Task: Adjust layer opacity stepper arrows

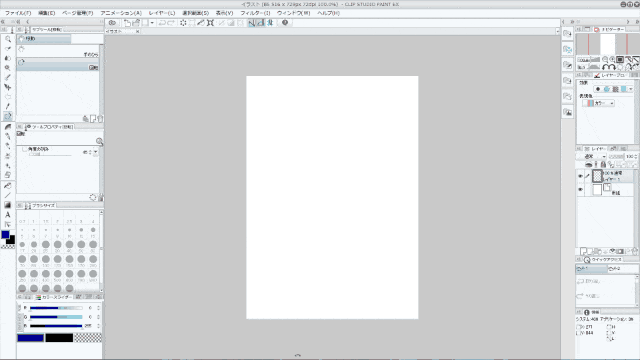Action: [x=636, y=156]
